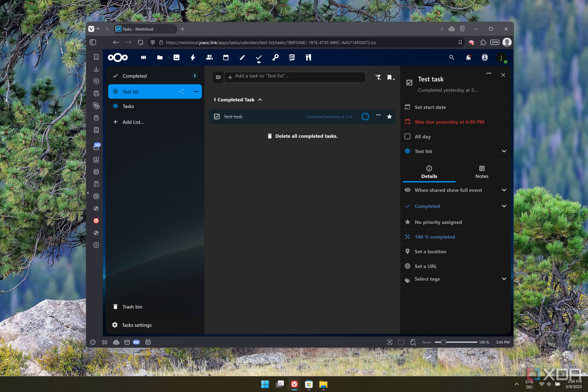Screen dimensions: 588x392
Task: Open Tasks settings
Action: 155,325
